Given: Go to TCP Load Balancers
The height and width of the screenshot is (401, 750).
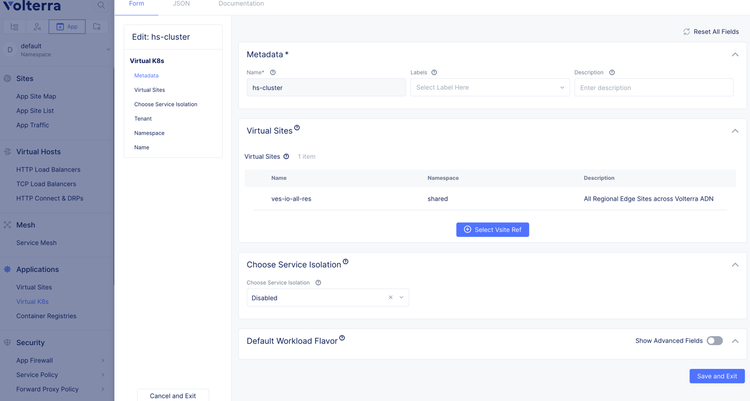Looking at the screenshot, I should pyautogui.click(x=46, y=184).
